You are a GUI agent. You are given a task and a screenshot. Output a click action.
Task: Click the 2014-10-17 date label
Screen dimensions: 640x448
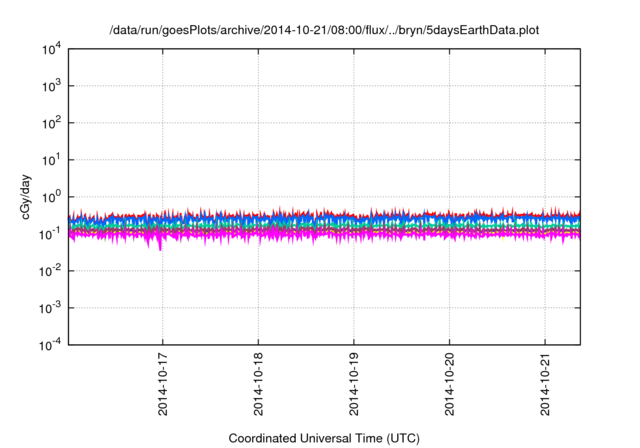tap(162, 384)
